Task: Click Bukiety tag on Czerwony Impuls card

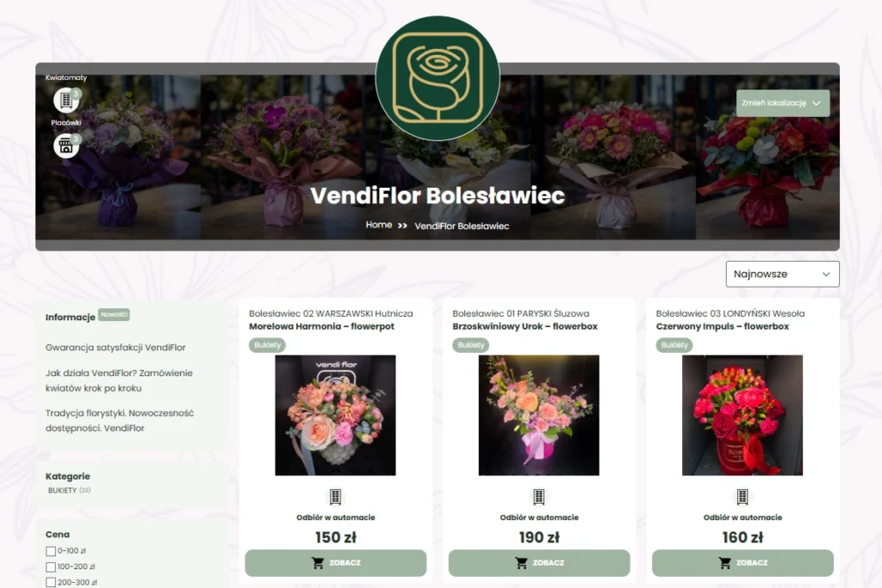Action: coord(674,345)
